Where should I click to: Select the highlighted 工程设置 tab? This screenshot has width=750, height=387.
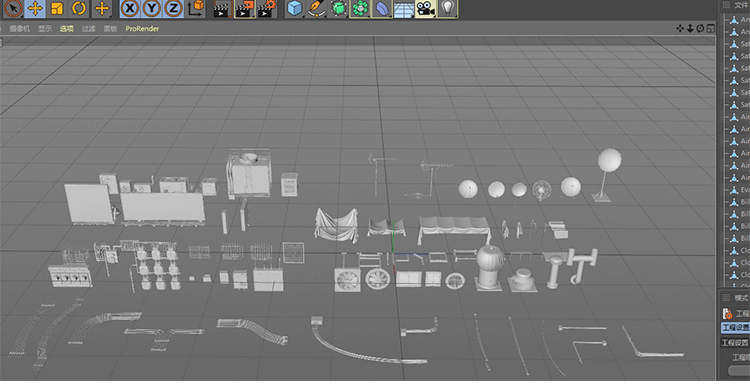(735, 328)
